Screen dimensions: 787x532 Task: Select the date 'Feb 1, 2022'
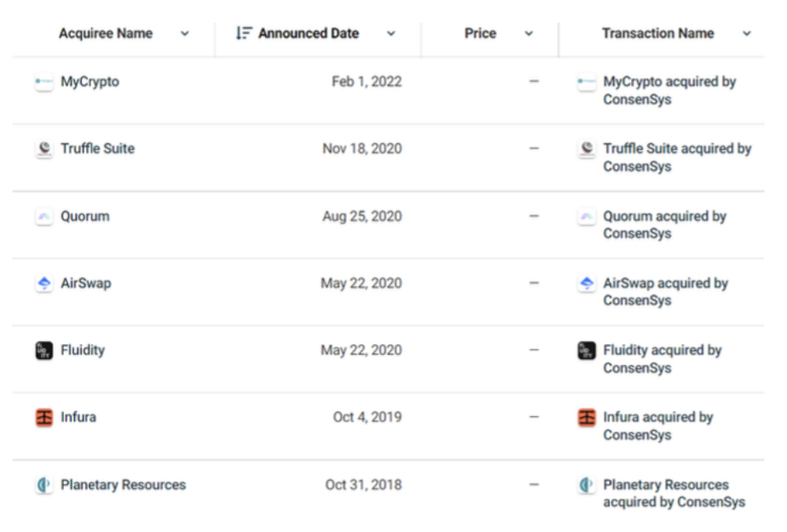pos(367,82)
